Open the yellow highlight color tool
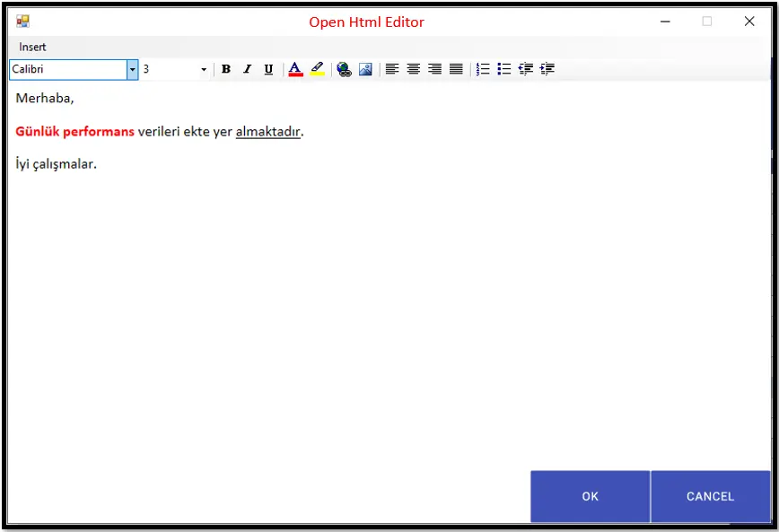 coord(317,69)
